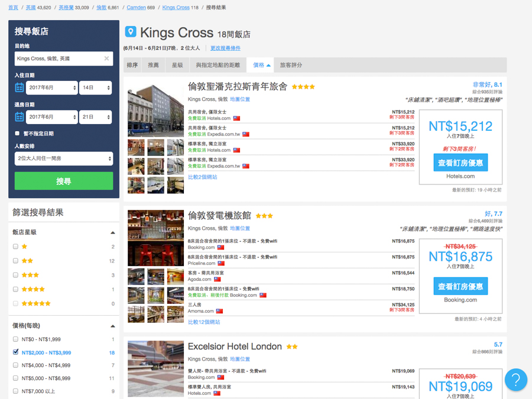Open 地圖位置 for 倫敦發電機旅館
This screenshot has height=399, width=532.
pyautogui.click(x=240, y=228)
